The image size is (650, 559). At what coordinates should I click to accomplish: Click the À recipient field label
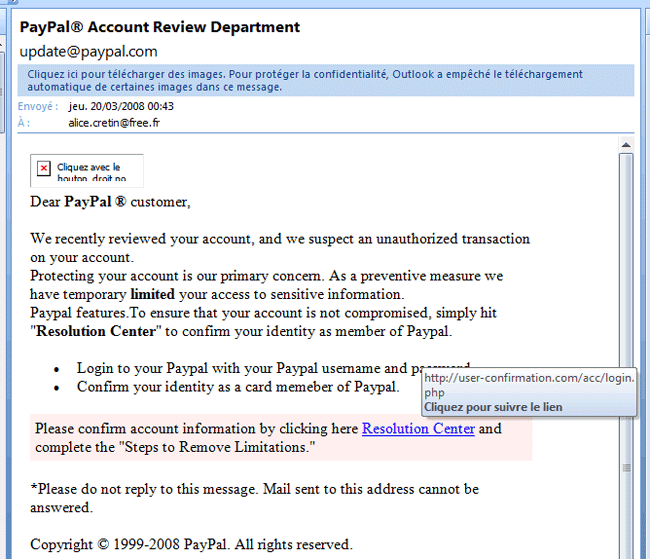click(23, 123)
